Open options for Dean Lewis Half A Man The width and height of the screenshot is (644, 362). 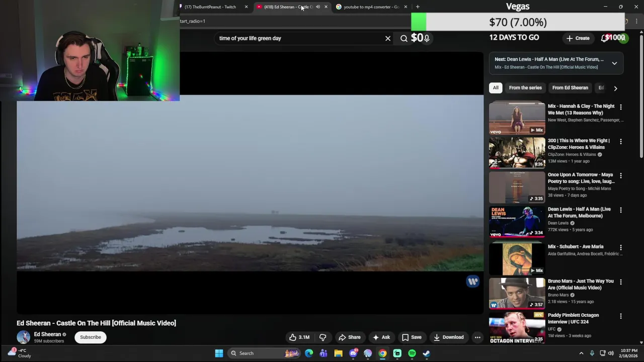[621, 210]
